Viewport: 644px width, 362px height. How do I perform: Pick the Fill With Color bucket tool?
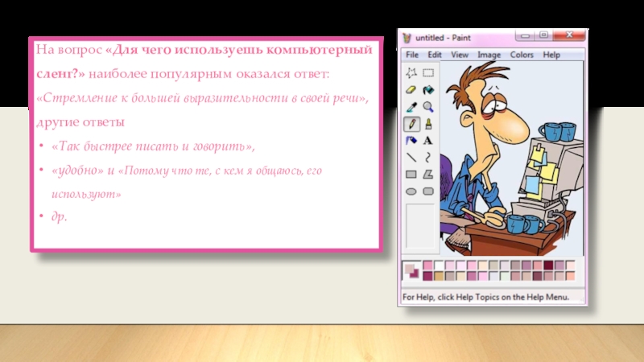click(428, 90)
